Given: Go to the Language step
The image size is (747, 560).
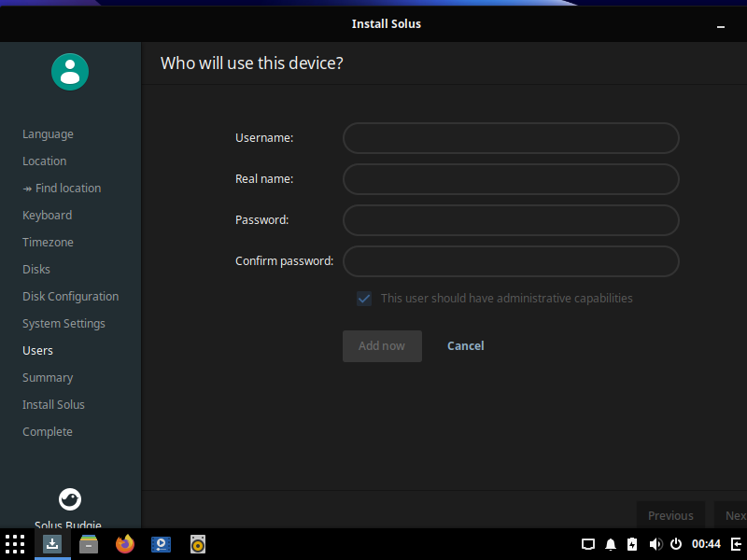Looking at the screenshot, I should 49,134.
